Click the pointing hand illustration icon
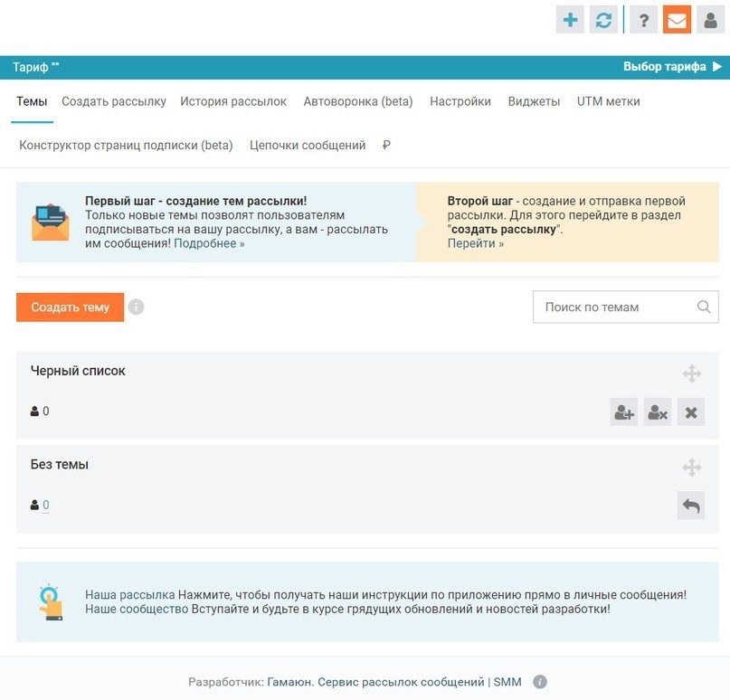The width and height of the screenshot is (730, 700). point(51,601)
